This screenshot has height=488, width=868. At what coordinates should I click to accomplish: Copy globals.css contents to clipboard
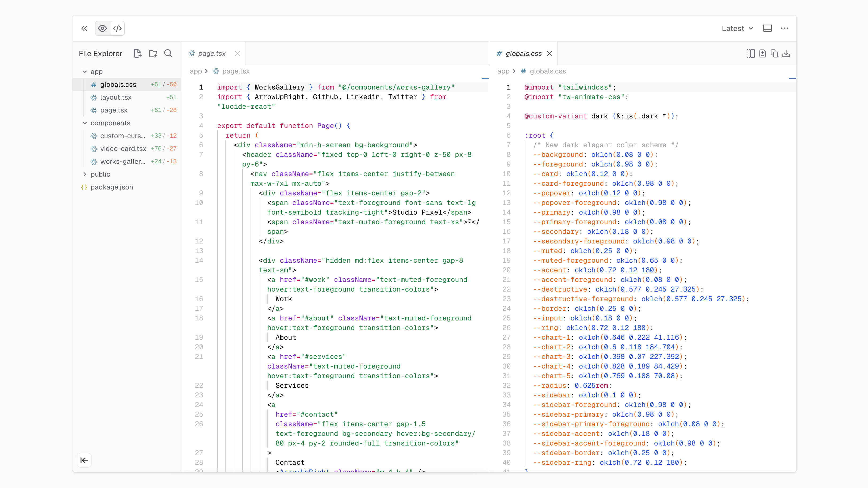click(x=774, y=53)
